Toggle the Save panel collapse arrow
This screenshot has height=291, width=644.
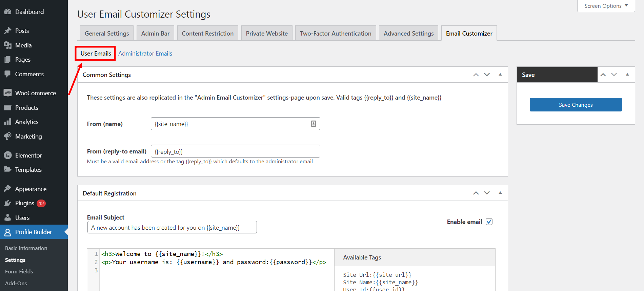[627, 75]
